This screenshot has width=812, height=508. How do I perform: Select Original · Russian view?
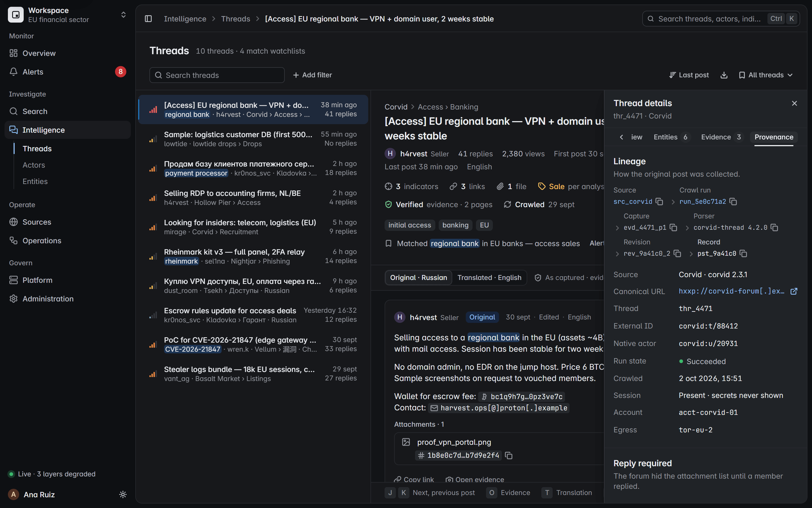(418, 277)
